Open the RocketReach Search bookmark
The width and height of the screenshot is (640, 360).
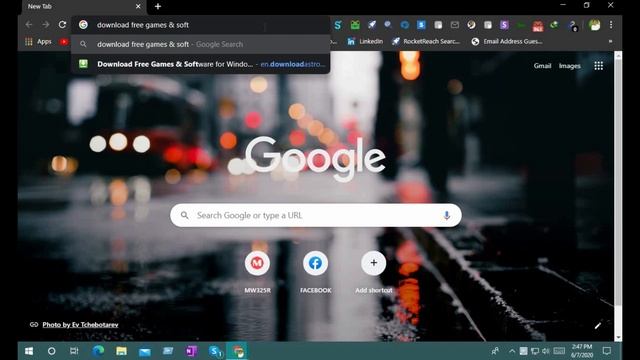(426, 41)
